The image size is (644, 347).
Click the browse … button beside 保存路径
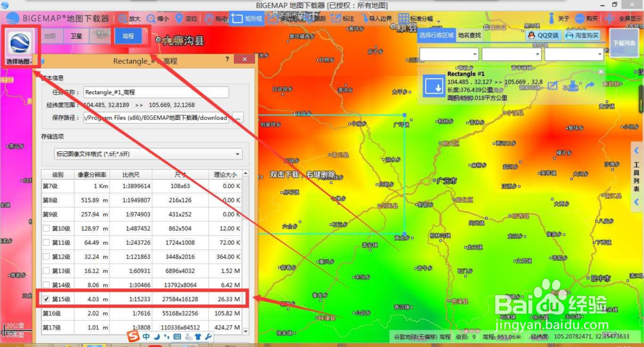tap(238, 118)
